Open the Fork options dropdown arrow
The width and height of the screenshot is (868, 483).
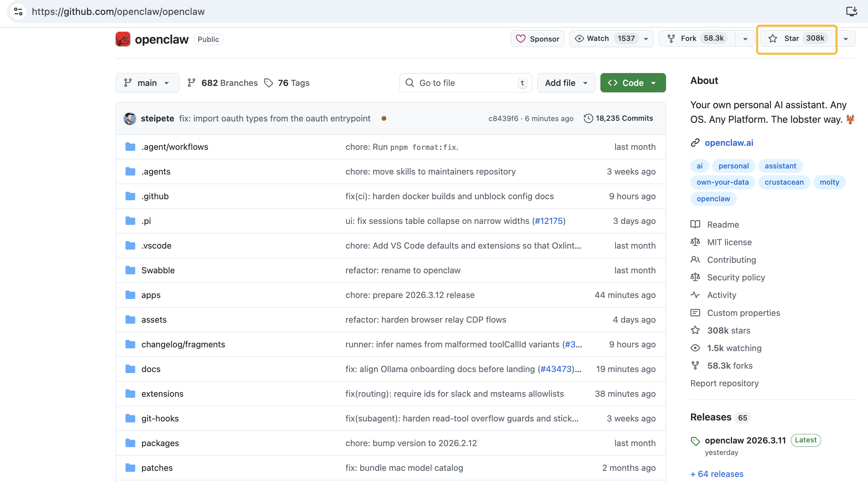coord(745,39)
